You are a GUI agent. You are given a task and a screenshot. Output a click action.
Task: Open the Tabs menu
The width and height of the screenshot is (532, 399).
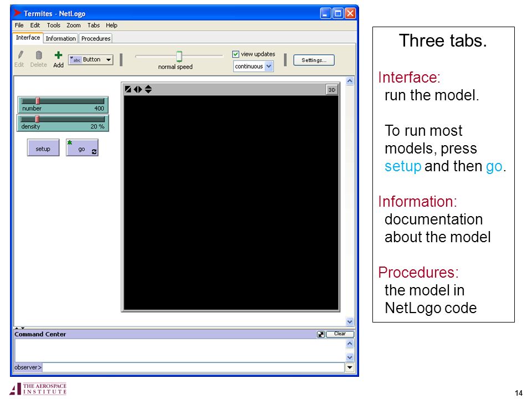pos(93,25)
